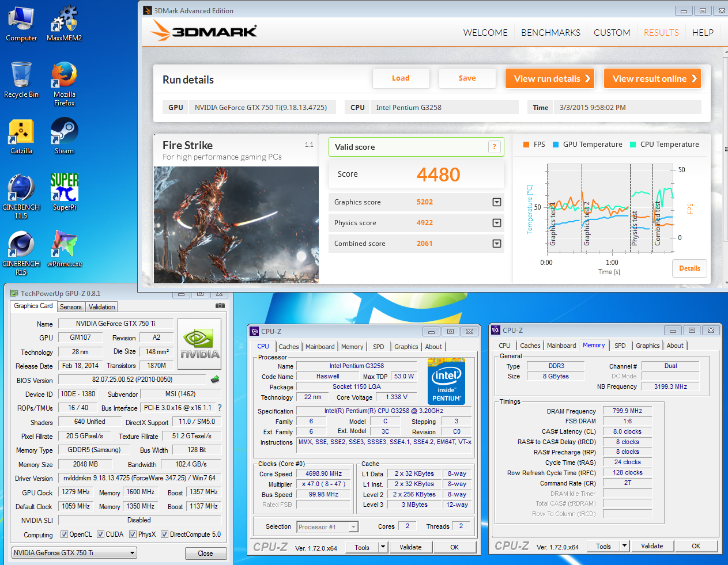Click the Physics test marker in the chart

(x=635, y=228)
